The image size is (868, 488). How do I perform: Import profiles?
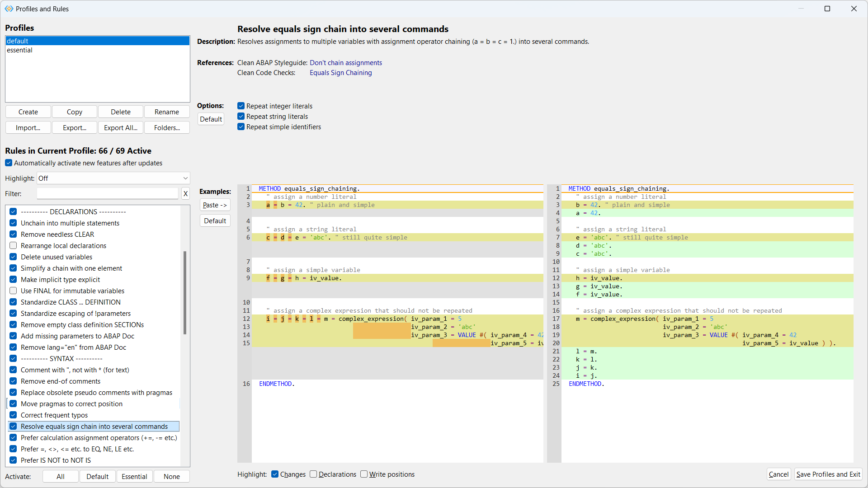click(x=28, y=127)
